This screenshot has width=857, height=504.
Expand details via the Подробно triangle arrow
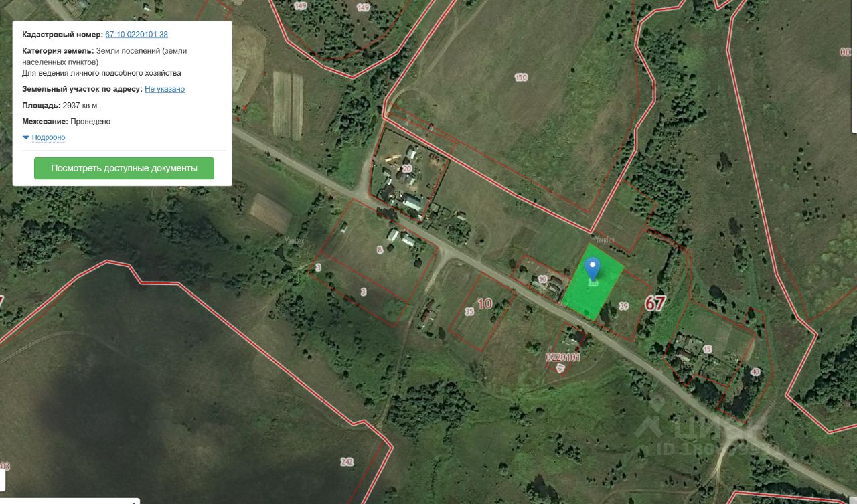[x=26, y=137]
